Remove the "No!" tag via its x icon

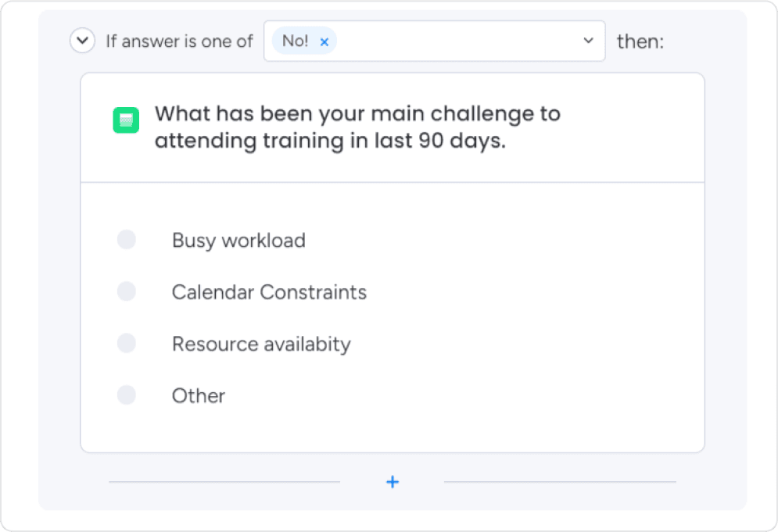(x=324, y=41)
